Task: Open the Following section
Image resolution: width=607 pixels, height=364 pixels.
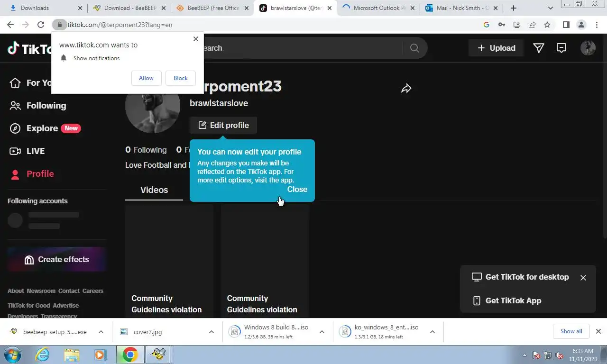Action: point(38,106)
